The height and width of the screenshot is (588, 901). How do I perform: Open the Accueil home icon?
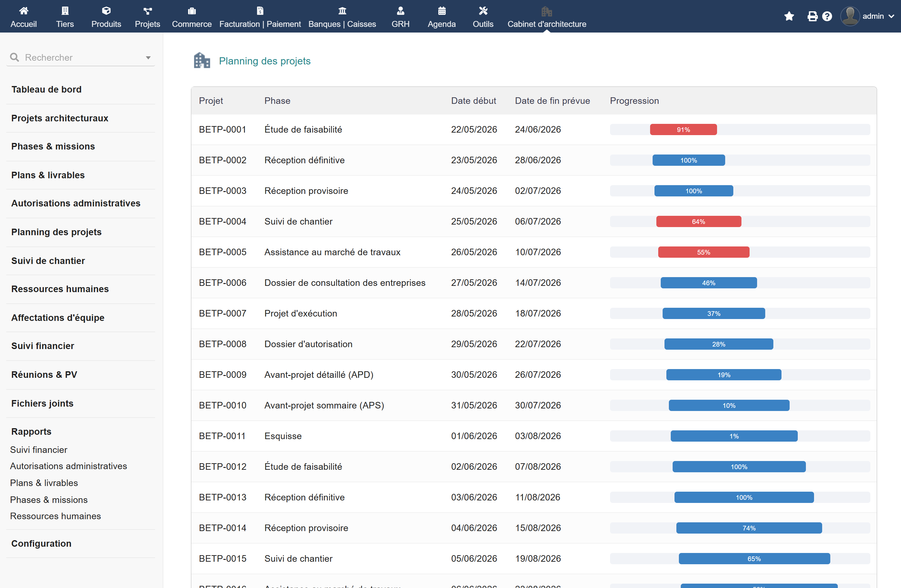pos(23,11)
